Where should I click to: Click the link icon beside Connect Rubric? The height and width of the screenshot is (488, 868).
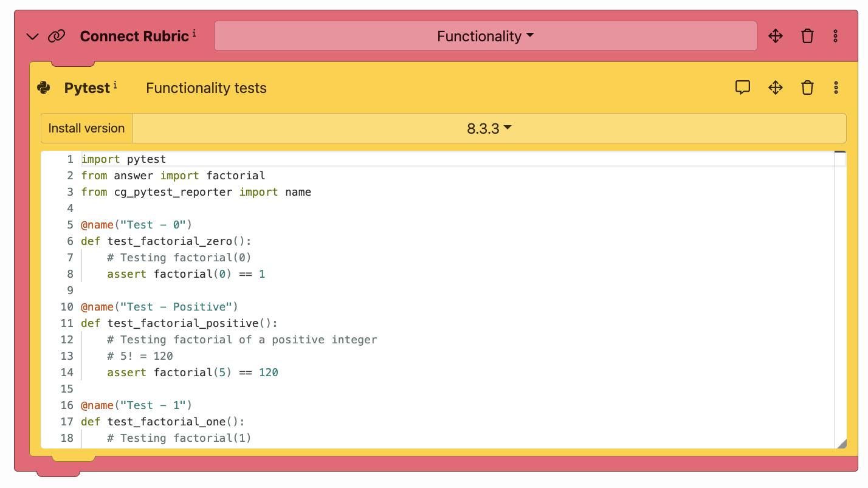click(56, 36)
